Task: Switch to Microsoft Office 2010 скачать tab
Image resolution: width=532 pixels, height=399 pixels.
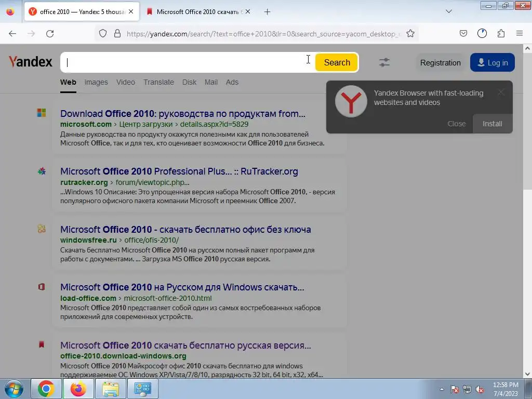Action: [x=198, y=12]
